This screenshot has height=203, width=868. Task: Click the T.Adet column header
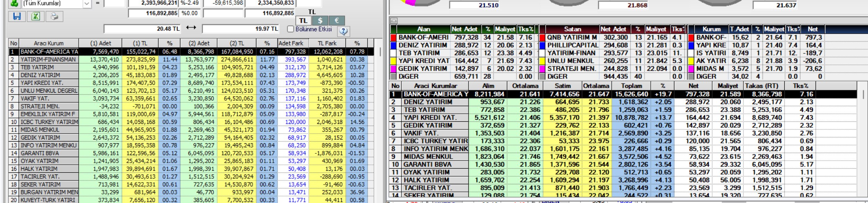pos(739,29)
